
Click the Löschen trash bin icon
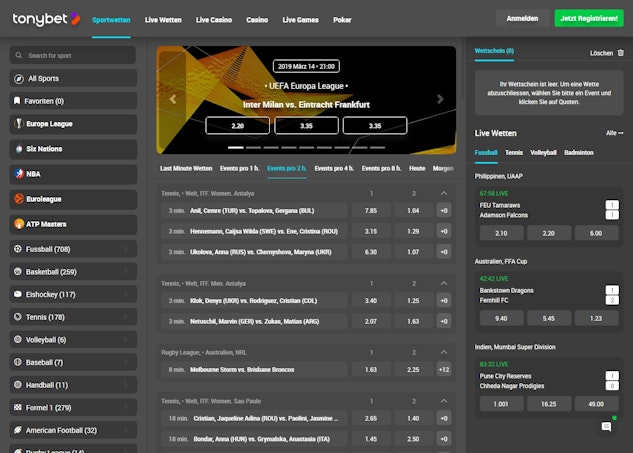point(620,53)
